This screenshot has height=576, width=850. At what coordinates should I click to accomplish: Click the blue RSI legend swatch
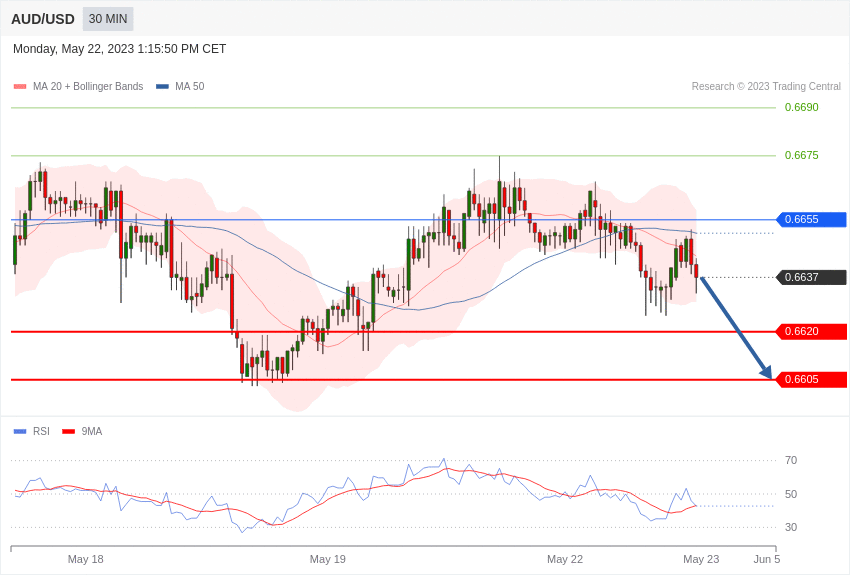(x=20, y=432)
